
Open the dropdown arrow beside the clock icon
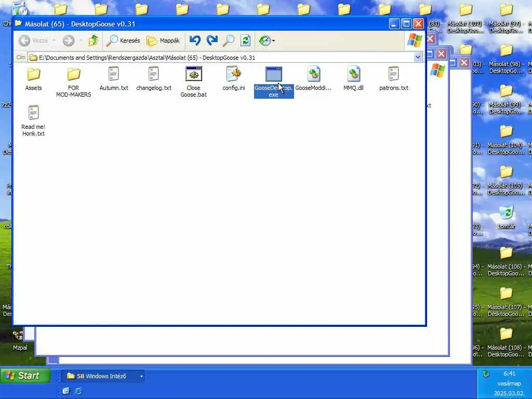tap(273, 41)
